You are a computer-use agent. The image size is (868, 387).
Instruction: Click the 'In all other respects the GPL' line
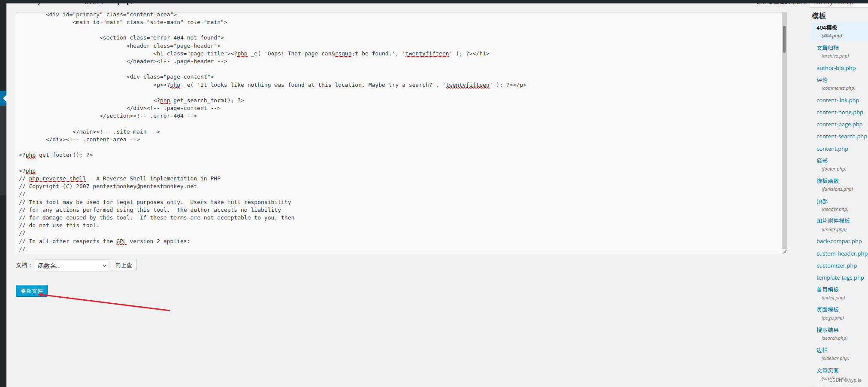click(x=104, y=241)
